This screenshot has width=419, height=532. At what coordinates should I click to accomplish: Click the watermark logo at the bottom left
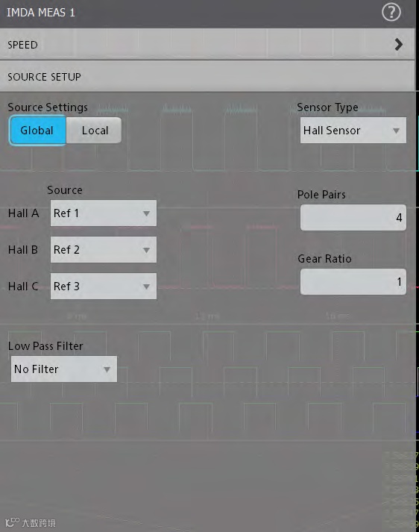pos(30,522)
